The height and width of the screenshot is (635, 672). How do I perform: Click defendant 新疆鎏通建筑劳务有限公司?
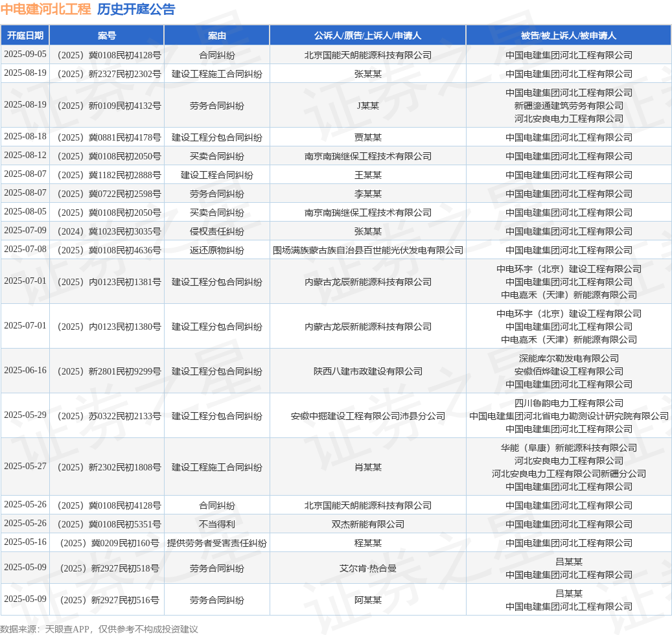pyautogui.click(x=569, y=106)
